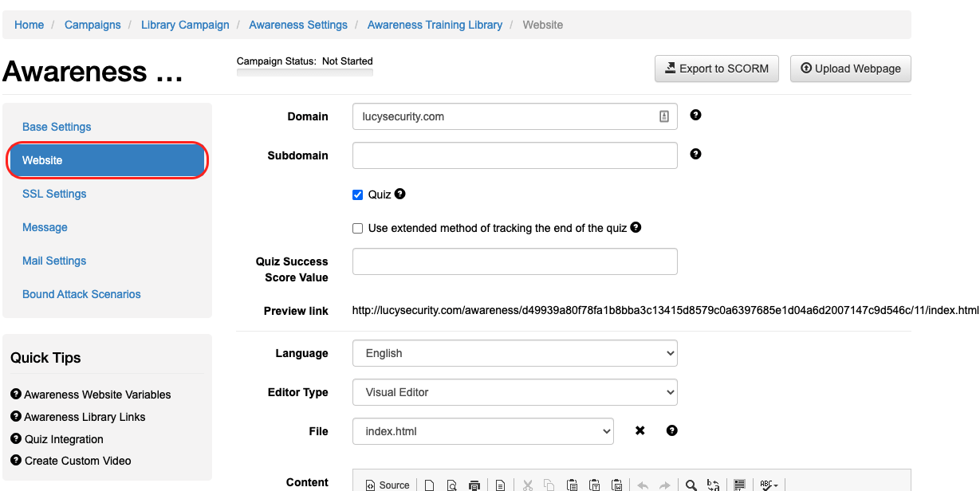Click the Find magnifier icon

click(691, 485)
